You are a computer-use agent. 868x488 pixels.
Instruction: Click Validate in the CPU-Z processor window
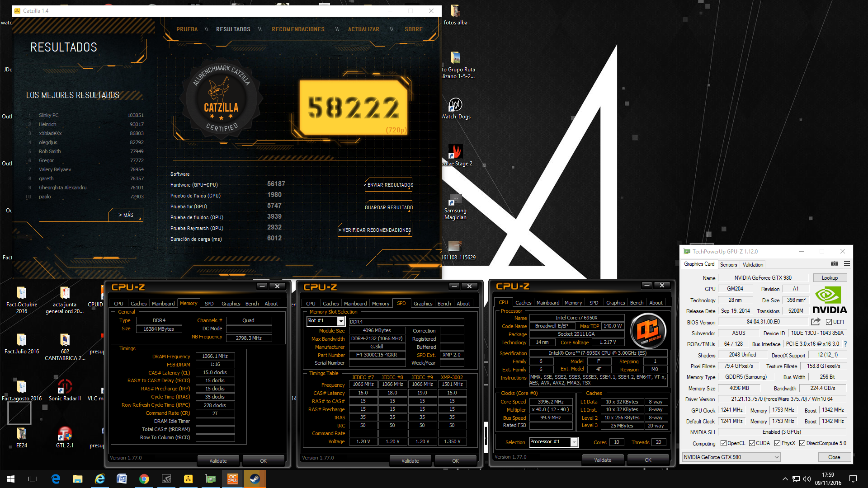603,460
